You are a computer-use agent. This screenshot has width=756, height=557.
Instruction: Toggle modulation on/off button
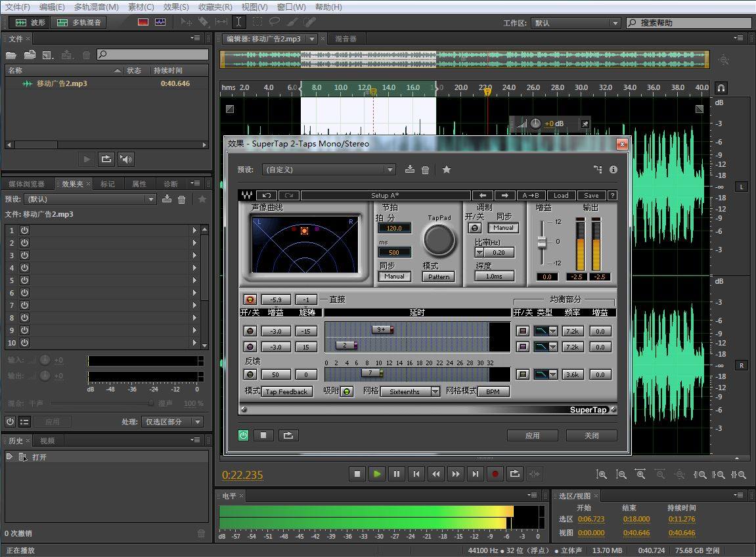click(x=474, y=228)
